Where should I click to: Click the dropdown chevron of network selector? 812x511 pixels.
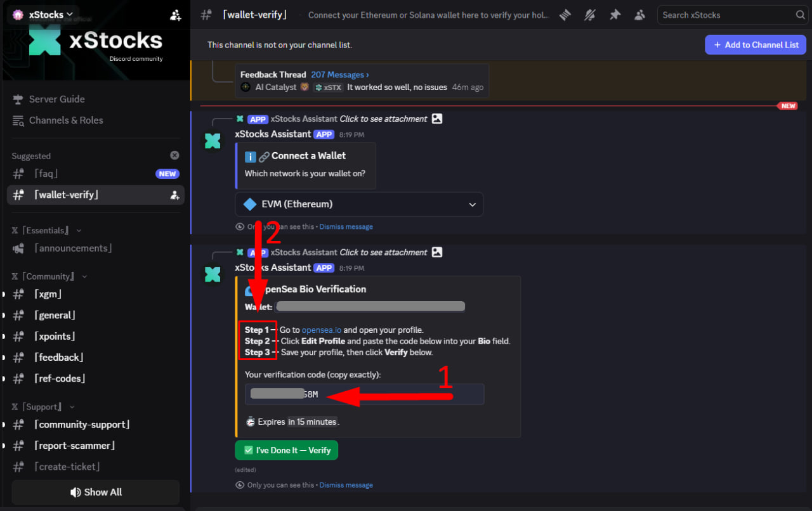click(x=472, y=205)
